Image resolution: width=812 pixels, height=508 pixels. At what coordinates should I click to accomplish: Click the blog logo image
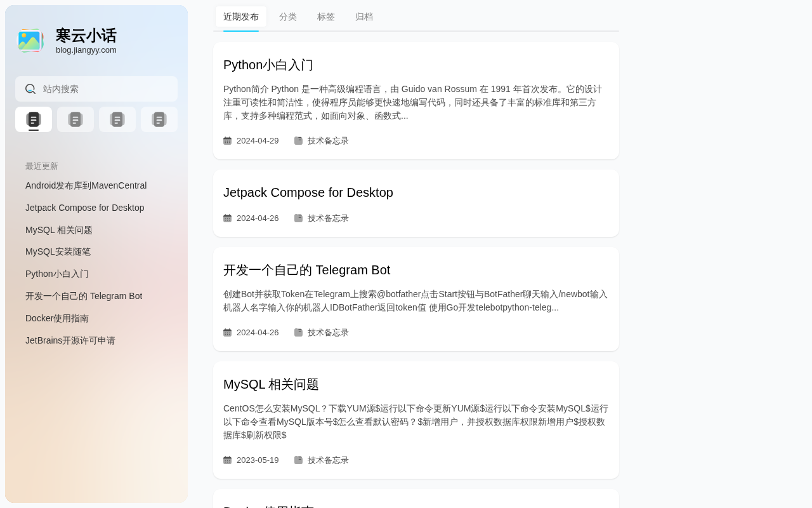30,41
